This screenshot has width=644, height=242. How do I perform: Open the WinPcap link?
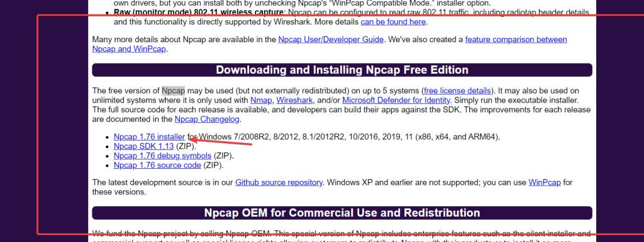point(545,182)
